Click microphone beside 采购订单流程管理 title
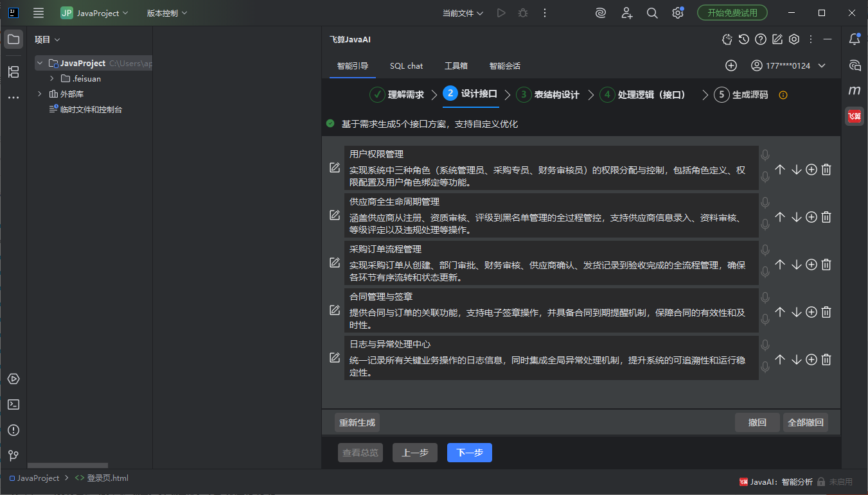 pos(765,250)
